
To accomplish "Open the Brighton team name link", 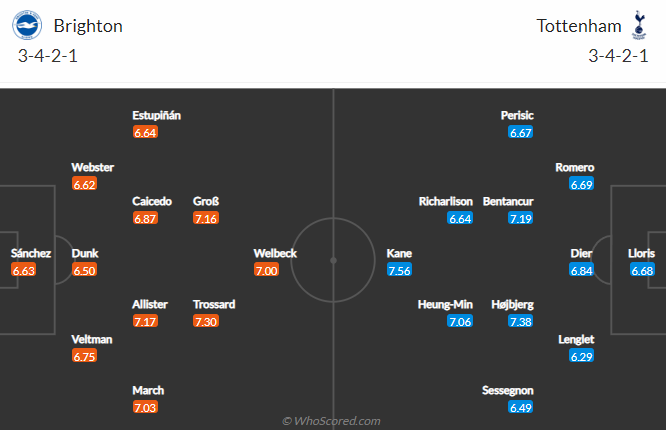I will [88, 26].
